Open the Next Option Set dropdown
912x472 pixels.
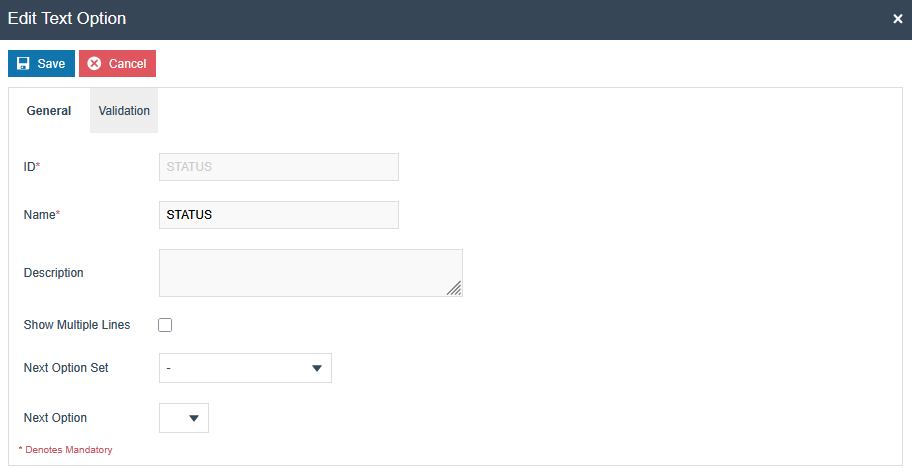click(x=245, y=368)
